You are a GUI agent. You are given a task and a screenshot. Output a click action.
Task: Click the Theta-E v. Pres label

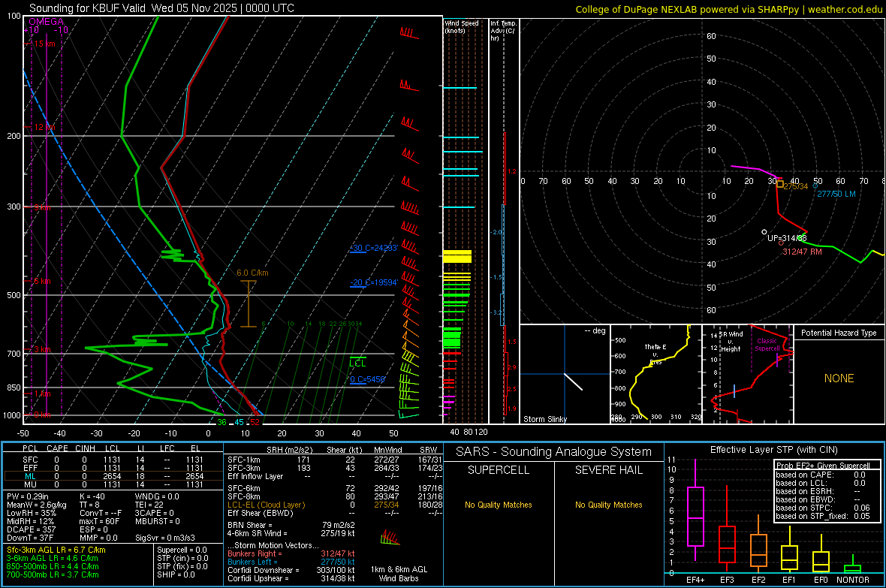tap(655, 354)
